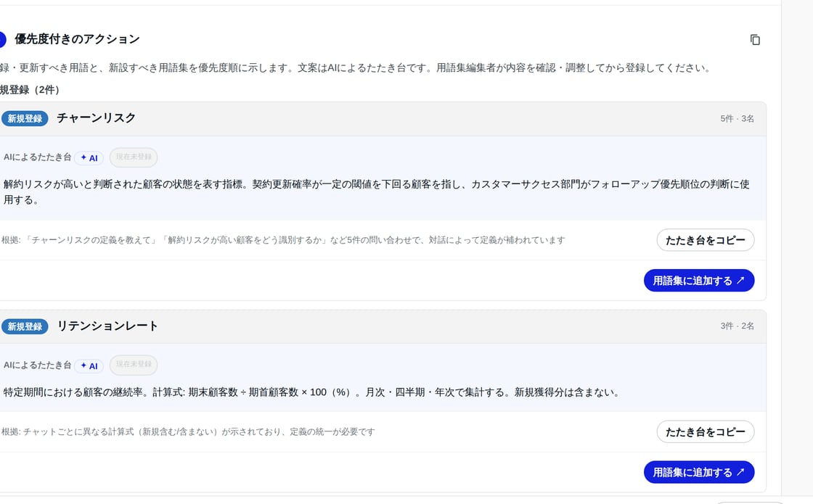Click the 3件 · 2名 count label
Image resolution: width=813 pixels, height=504 pixels.
(737, 326)
